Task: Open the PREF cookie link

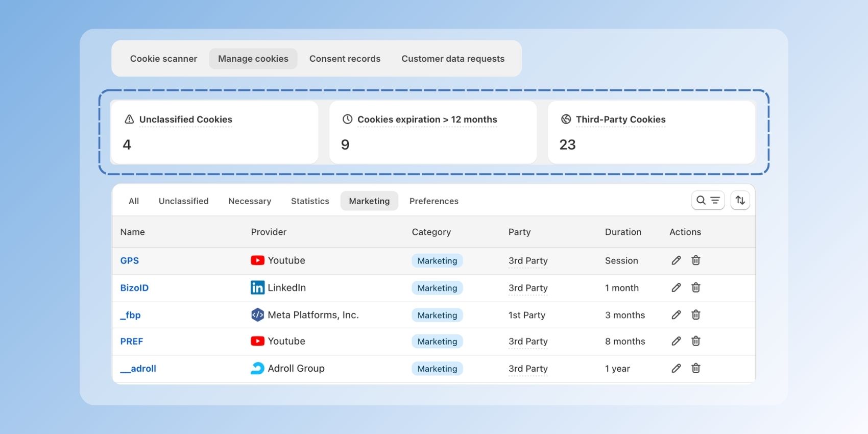Action: (x=132, y=341)
